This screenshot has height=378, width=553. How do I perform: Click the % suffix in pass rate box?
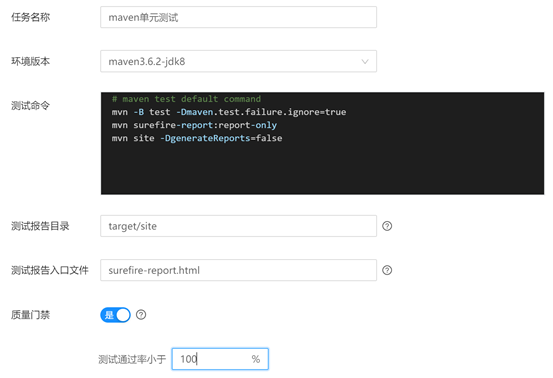point(256,359)
